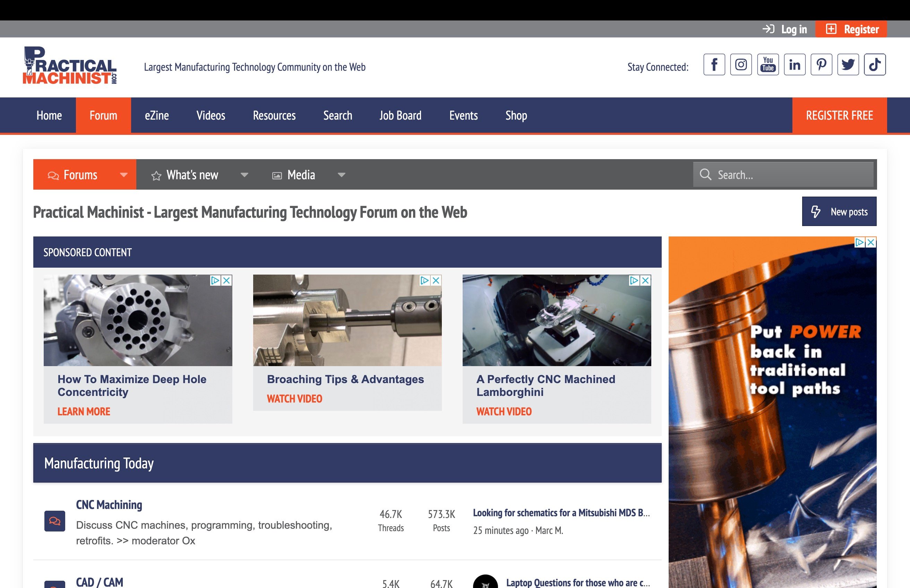Expand the Media dropdown arrow

341,175
